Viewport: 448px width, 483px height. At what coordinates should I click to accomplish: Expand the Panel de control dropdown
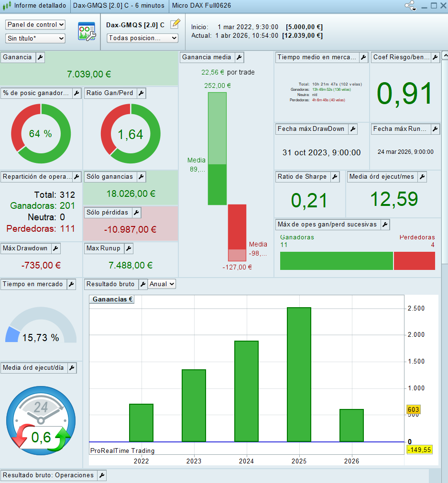(x=35, y=25)
